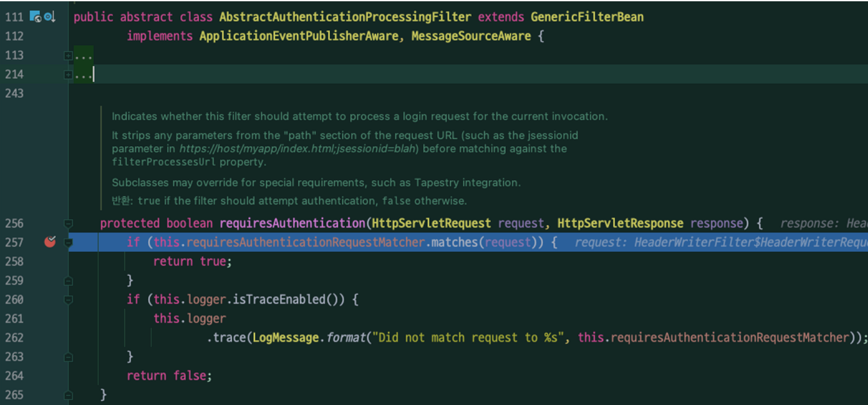Screen dimensions: 868x405
Task: Click the inline debug value hint on line 257
Action: coord(718,243)
